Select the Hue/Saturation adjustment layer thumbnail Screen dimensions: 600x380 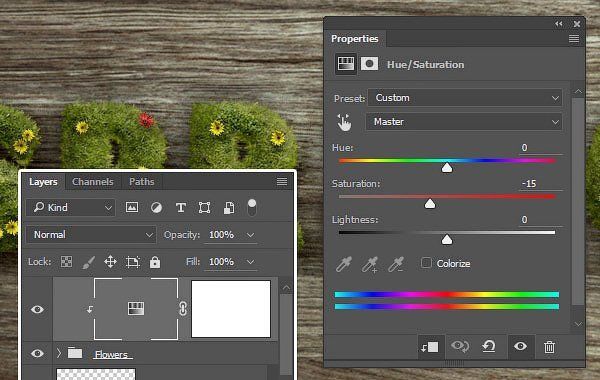point(136,308)
